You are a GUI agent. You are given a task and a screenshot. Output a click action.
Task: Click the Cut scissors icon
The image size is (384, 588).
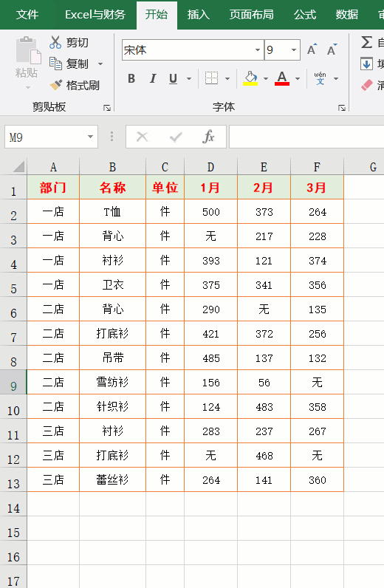(x=55, y=42)
